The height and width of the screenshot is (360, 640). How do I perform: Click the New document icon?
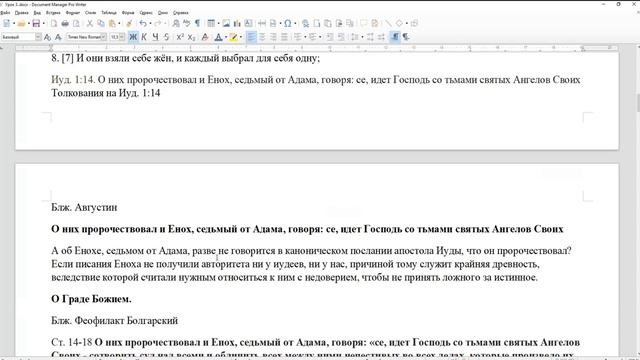click(x=7, y=24)
